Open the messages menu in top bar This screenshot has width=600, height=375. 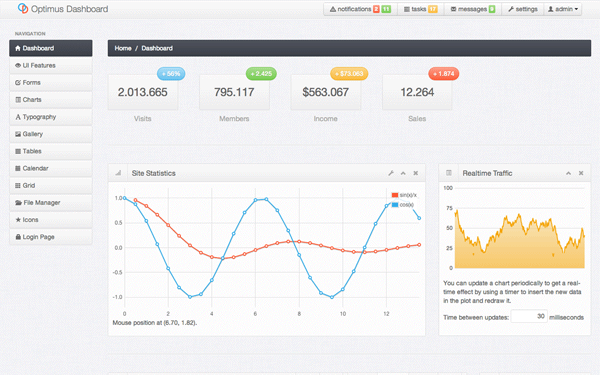tap(473, 9)
